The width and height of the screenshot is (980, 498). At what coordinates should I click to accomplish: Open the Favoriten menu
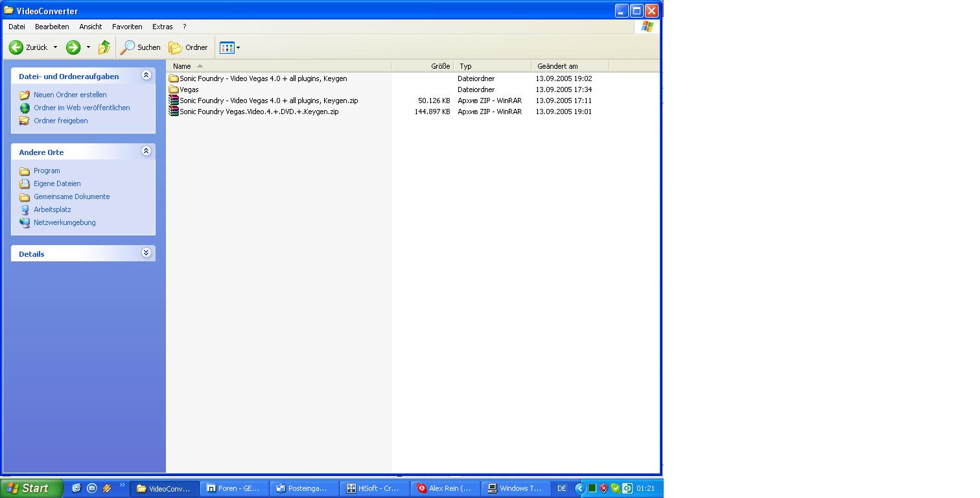[127, 27]
